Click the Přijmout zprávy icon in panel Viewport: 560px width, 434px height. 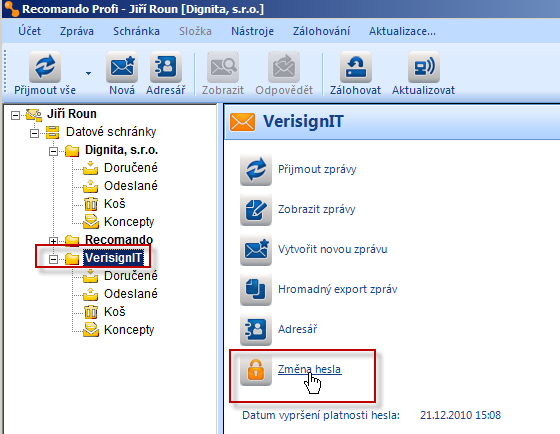256,170
